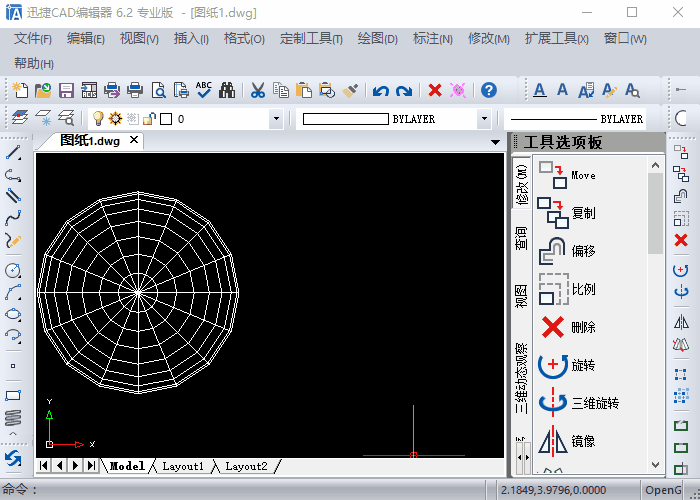Select the Line tool in left toolbar

(13, 153)
